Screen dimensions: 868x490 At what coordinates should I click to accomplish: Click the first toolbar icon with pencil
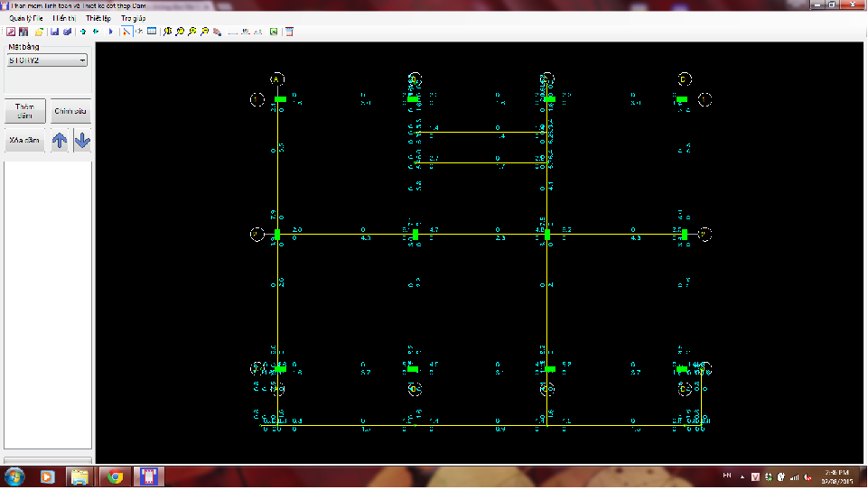coord(11,32)
